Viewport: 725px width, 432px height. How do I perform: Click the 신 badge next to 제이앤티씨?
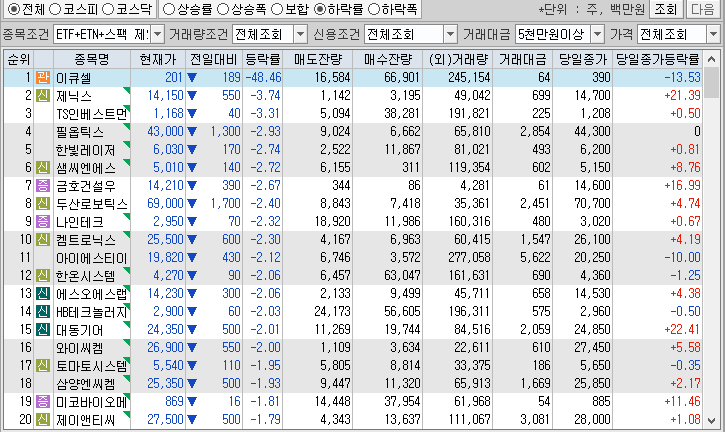pyautogui.click(x=43, y=420)
